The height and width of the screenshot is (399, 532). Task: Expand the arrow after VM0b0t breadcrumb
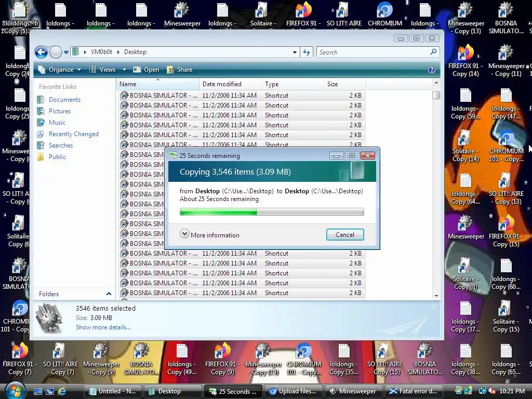(x=118, y=52)
